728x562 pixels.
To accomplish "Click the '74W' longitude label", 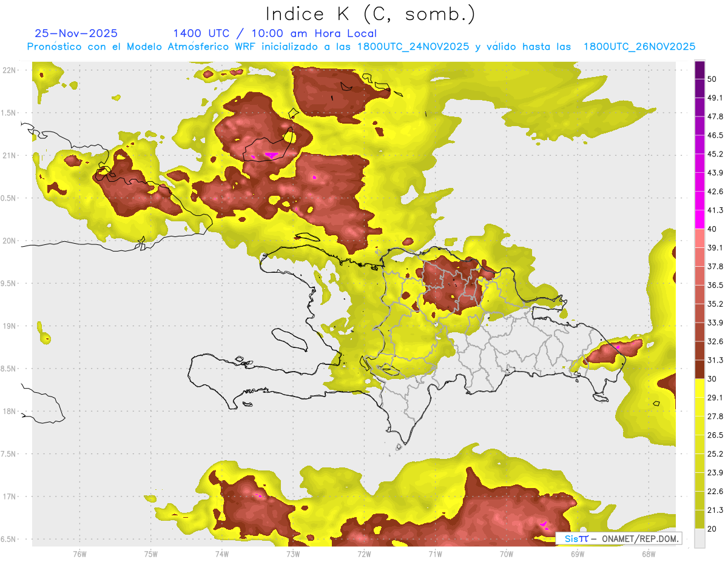I will 222,554.
